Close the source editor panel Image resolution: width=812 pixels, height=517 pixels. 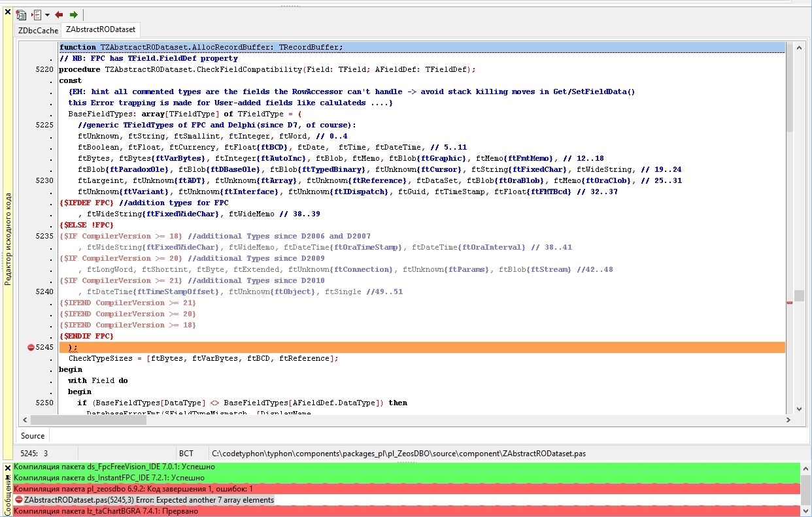coord(8,12)
